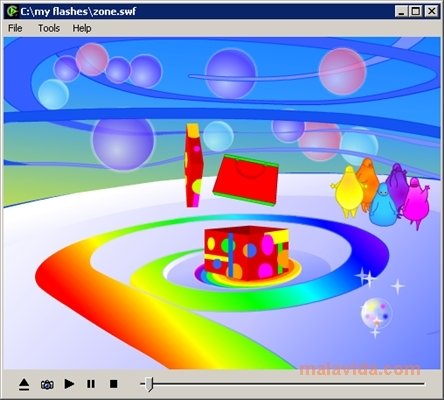Stop the flash movie playback
444x400 pixels.
(x=113, y=384)
